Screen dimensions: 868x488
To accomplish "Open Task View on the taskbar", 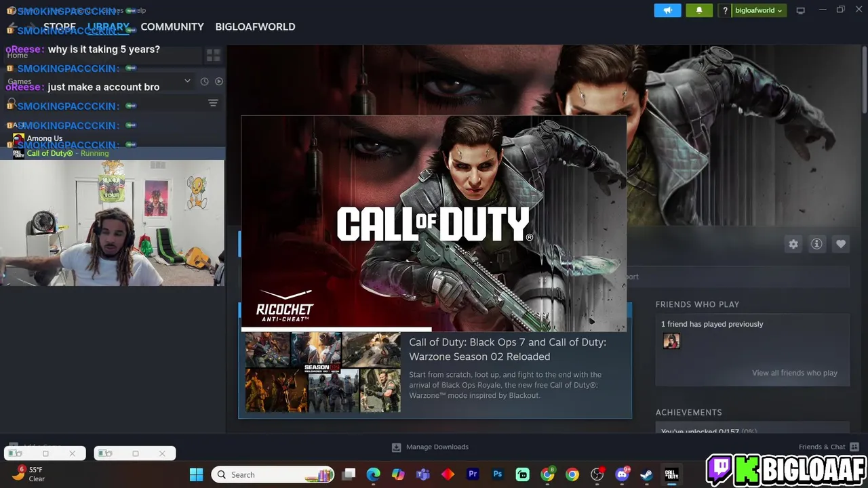I will [349, 474].
